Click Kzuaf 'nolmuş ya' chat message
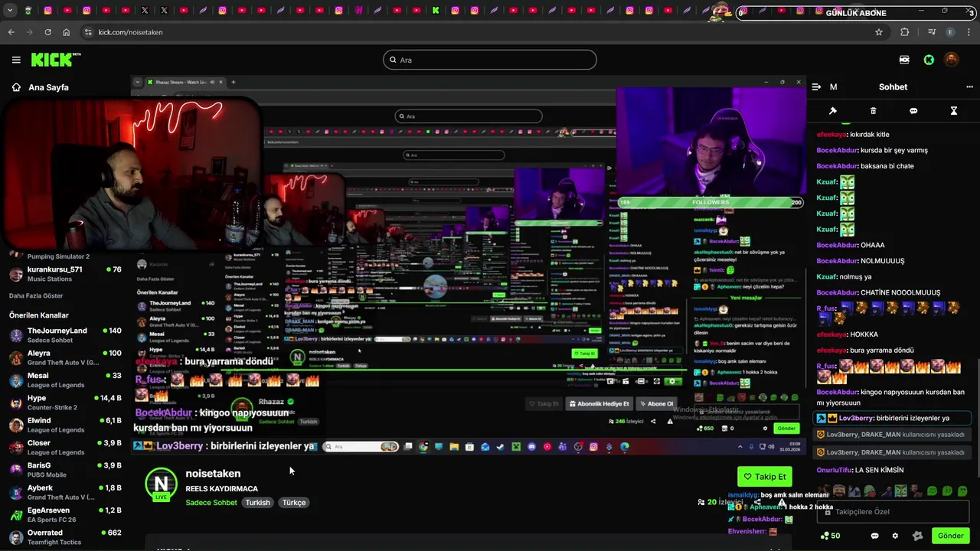The image size is (980, 551). [844, 277]
